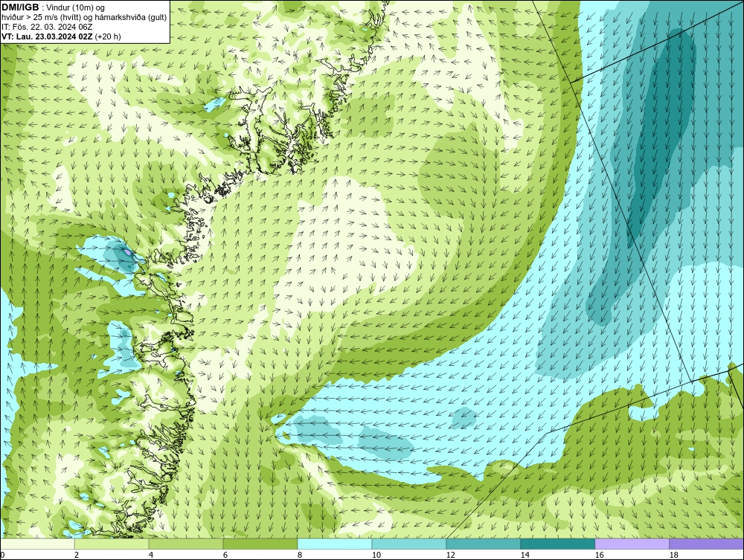Click the legend scale label 4
The height and width of the screenshot is (560, 744).
(x=151, y=555)
